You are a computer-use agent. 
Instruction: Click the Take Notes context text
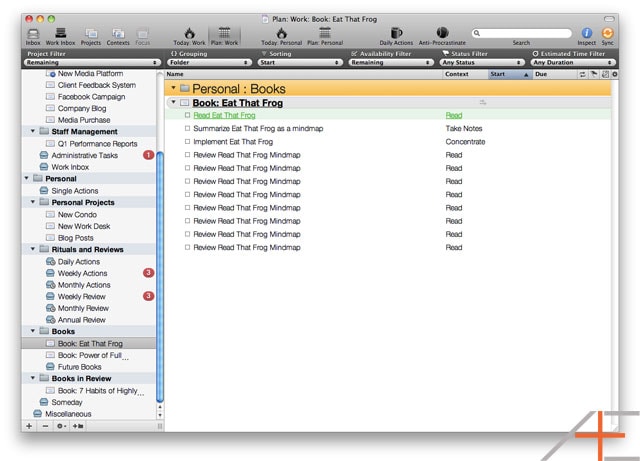coord(464,128)
